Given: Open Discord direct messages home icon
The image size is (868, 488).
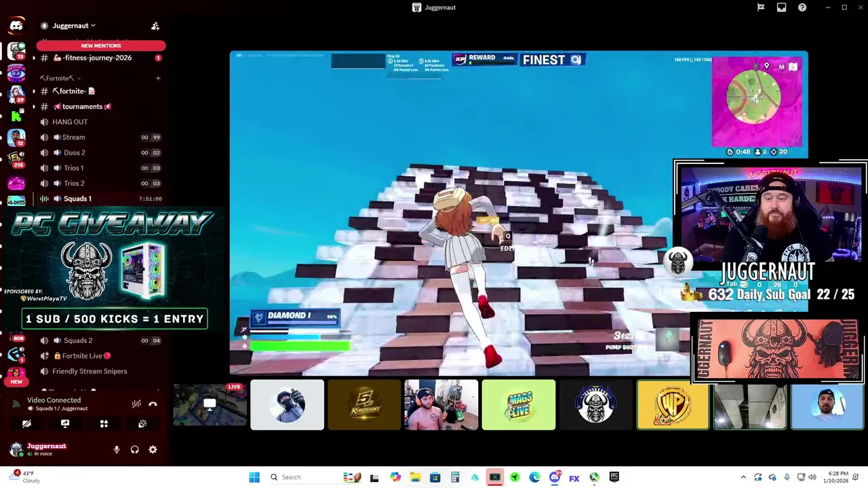Looking at the screenshot, I should click(16, 26).
